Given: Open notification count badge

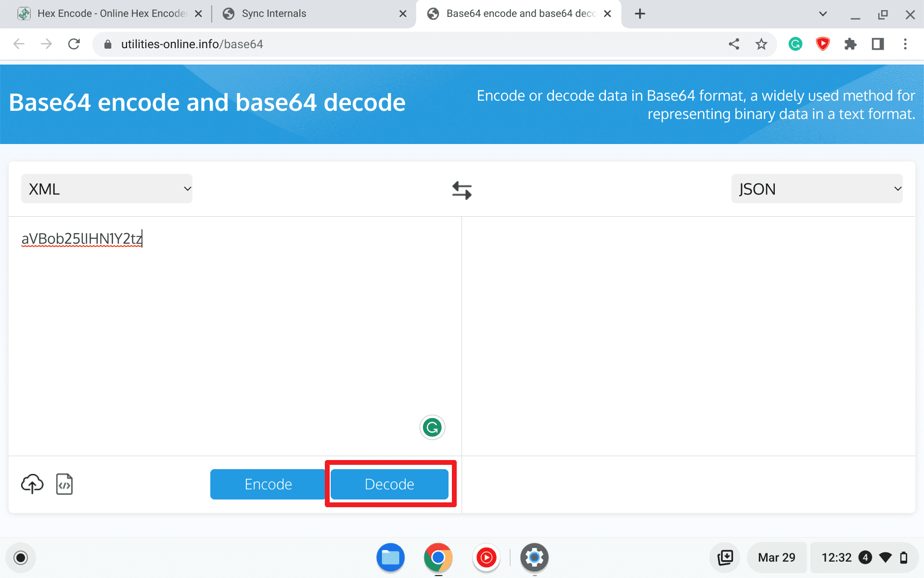Looking at the screenshot, I should click(x=865, y=558).
